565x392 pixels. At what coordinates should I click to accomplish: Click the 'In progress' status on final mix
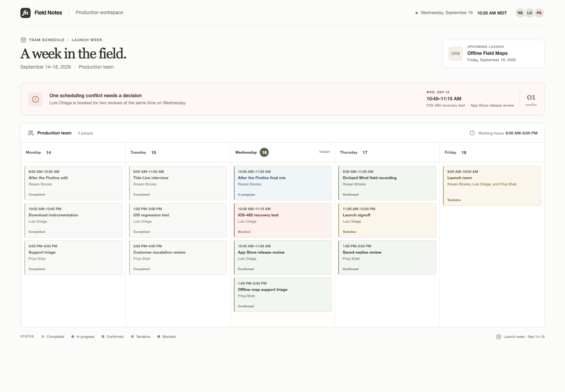(246, 194)
